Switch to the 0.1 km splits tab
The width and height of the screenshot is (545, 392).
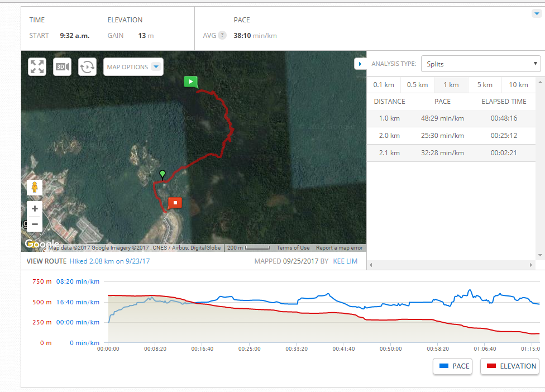[x=384, y=84]
